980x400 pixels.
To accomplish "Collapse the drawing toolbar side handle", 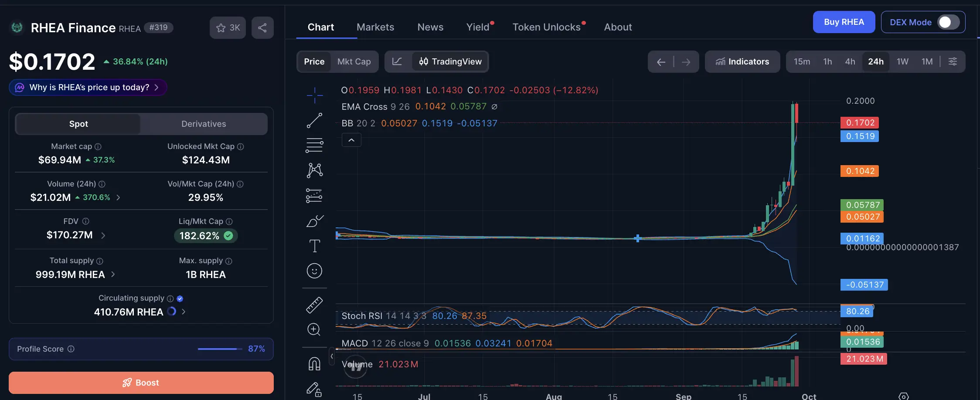I will pos(332,356).
